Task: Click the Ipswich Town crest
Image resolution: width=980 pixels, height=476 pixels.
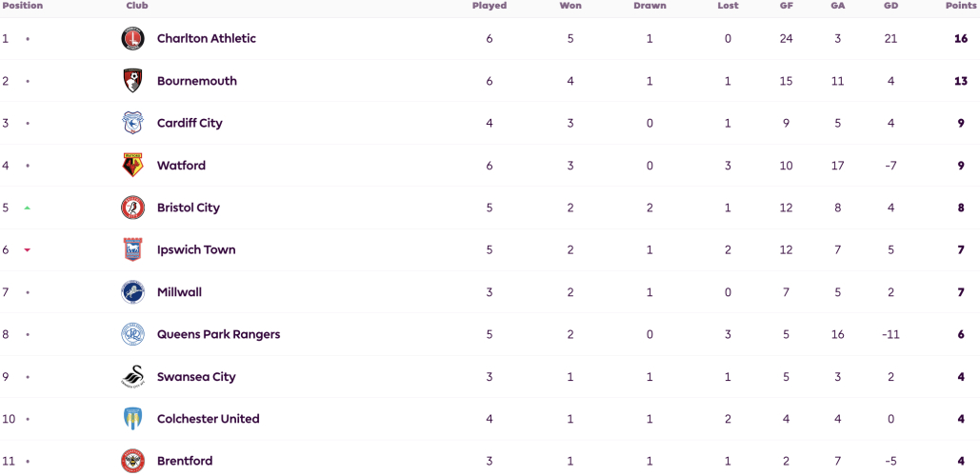Action: click(x=132, y=249)
